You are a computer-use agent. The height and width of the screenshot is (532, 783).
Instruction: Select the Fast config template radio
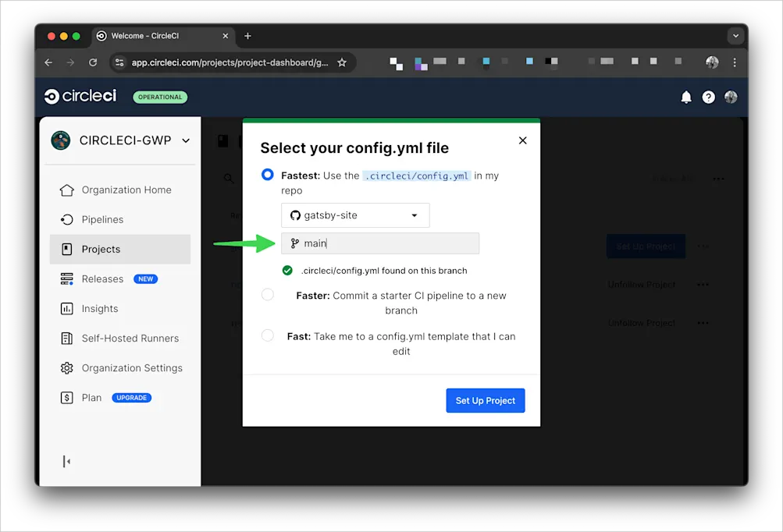[x=268, y=335]
